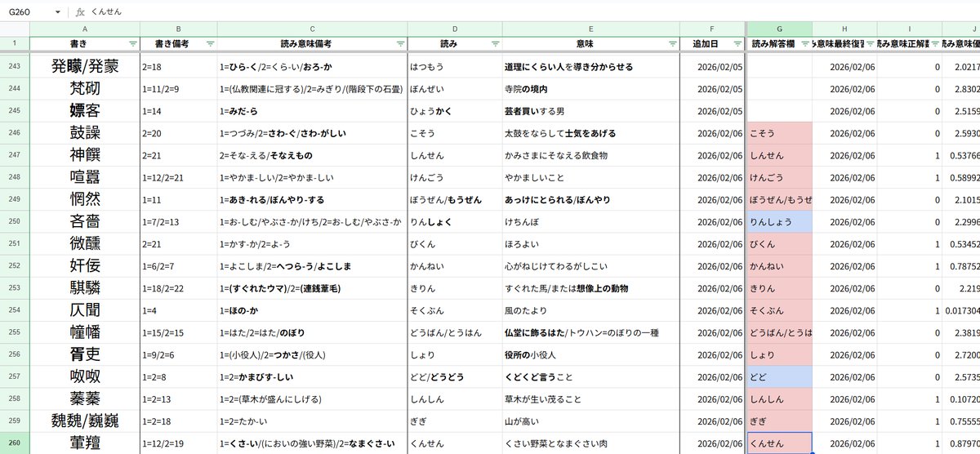Select column I header
This screenshot has height=454, width=980.
tap(909, 29)
